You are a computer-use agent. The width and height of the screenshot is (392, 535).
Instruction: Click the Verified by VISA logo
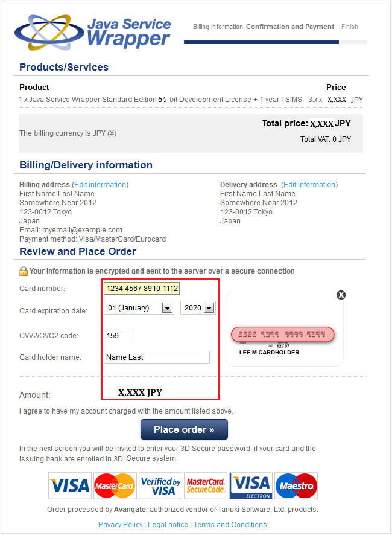pos(160,485)
